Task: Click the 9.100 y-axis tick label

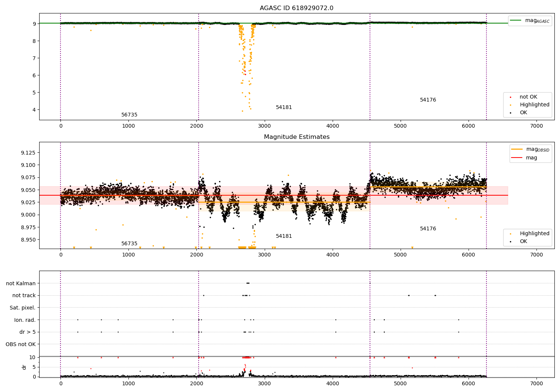Action: [x=28, y=165]
